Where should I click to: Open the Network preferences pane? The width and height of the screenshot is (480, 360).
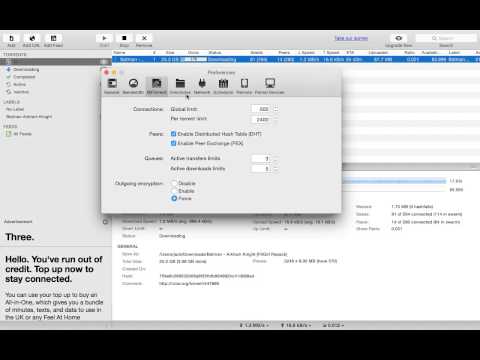click(202, 86)
